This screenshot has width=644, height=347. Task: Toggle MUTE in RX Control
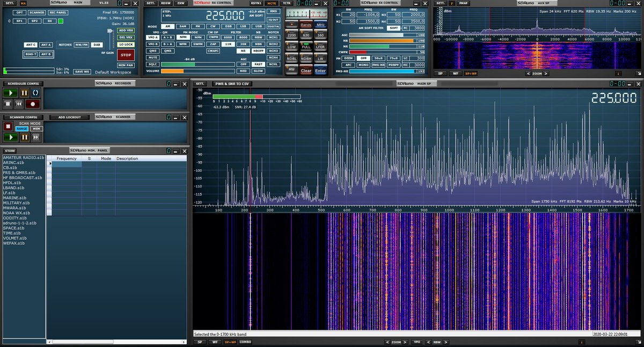[x=153, y=57]
